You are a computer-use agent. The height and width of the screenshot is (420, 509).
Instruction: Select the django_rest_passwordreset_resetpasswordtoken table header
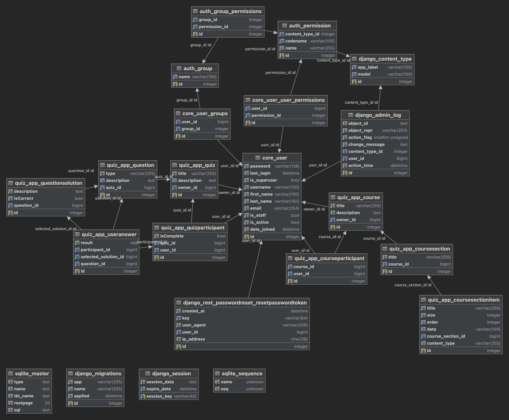[245, 303]
